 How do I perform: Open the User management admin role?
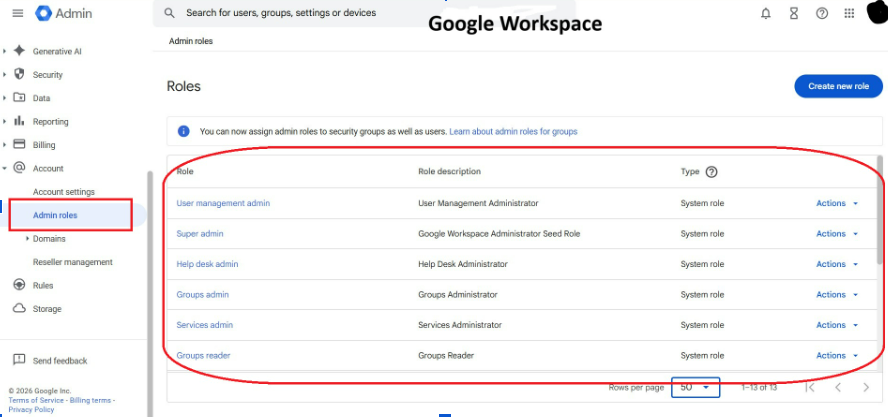pos(223,203)
